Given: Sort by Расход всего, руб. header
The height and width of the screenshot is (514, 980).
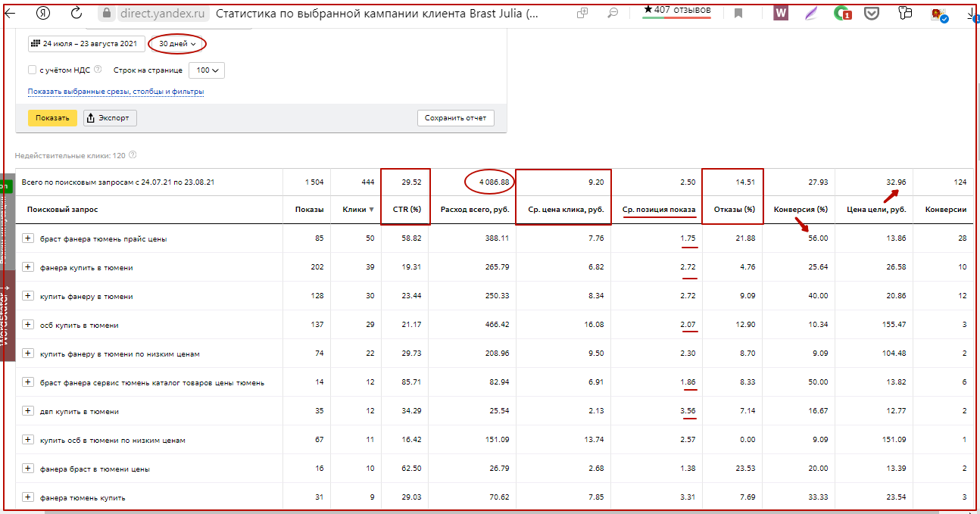Looking at the screenshot, I should click(475, 210).
